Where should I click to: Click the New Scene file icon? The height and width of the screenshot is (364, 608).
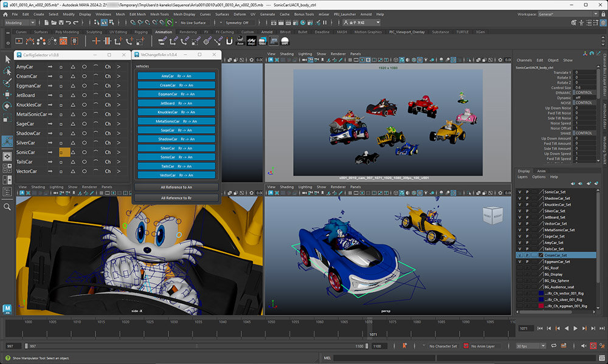click(x=47, y=22)
